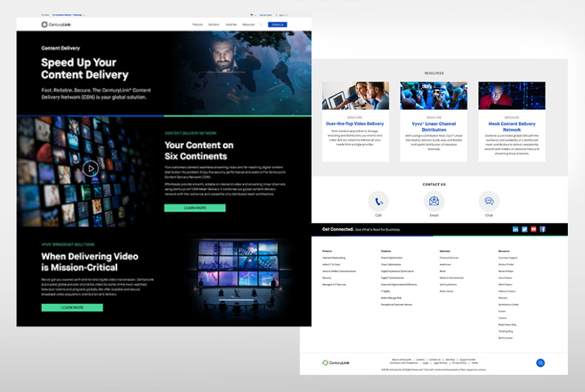This screenshot has width=585, height=392.
Task: Click the CenturyLink logo in the footer
Action: click(x=336, y=363)
